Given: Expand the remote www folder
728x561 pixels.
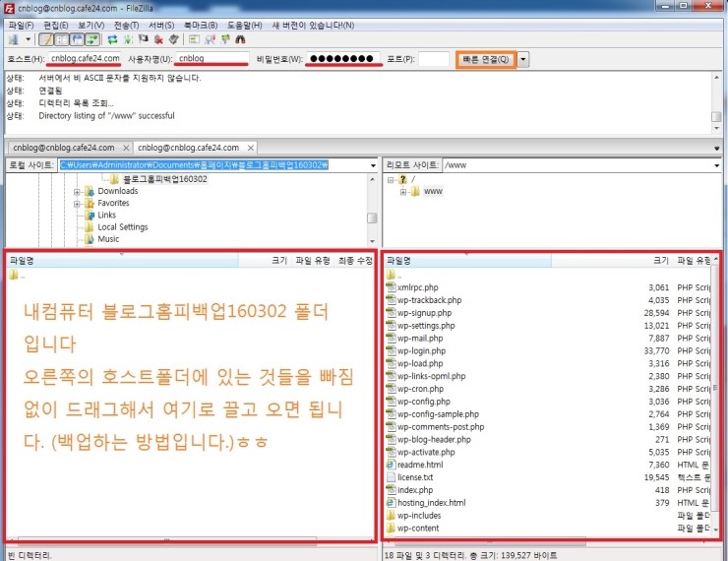Looking at the screenshot, I should pyautogui.click(x=403, y=192).
